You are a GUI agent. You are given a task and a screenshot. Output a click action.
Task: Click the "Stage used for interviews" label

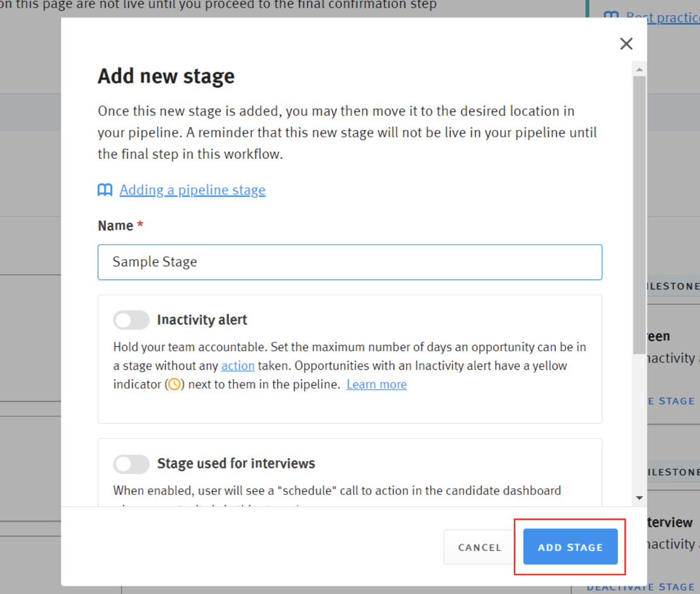236,464
